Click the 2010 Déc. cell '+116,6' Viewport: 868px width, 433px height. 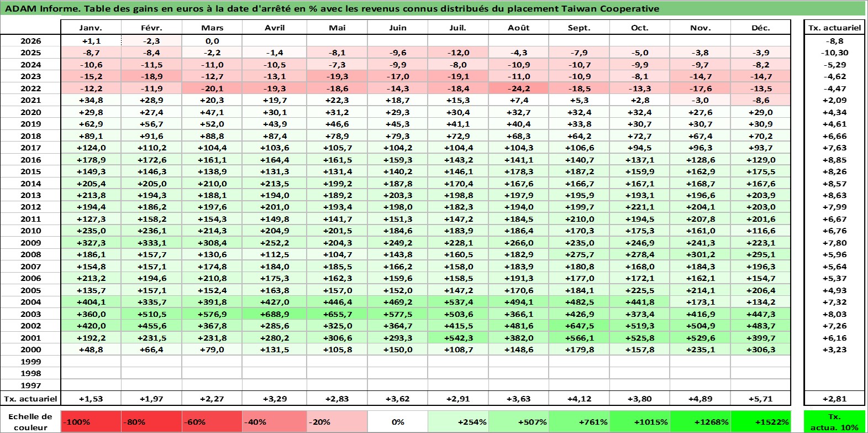(x=761, y=231)
